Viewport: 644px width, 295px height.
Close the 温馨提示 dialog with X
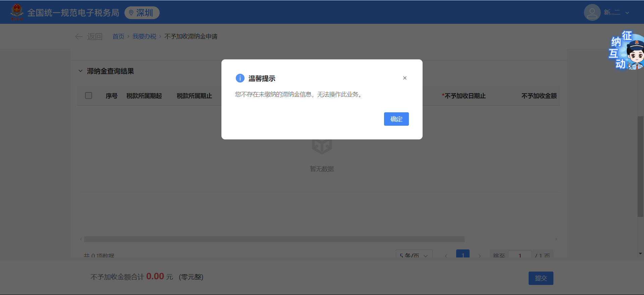click(x=405, y=78)
